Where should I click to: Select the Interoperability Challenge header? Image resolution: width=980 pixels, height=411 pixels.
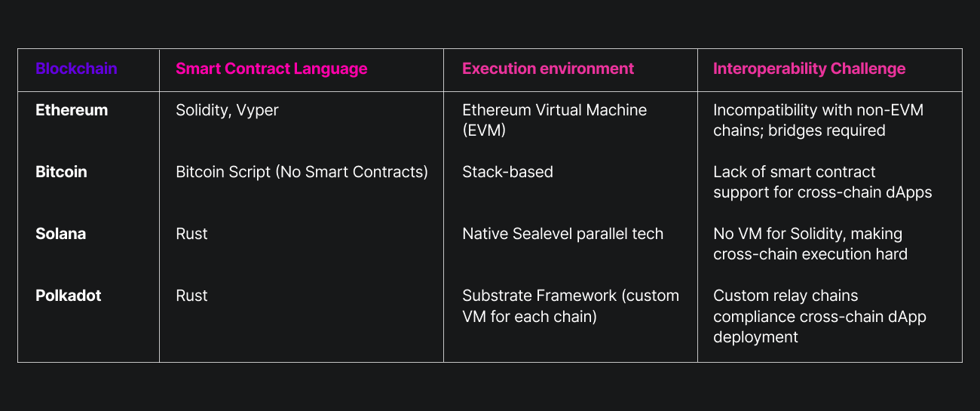click(809, 69)
